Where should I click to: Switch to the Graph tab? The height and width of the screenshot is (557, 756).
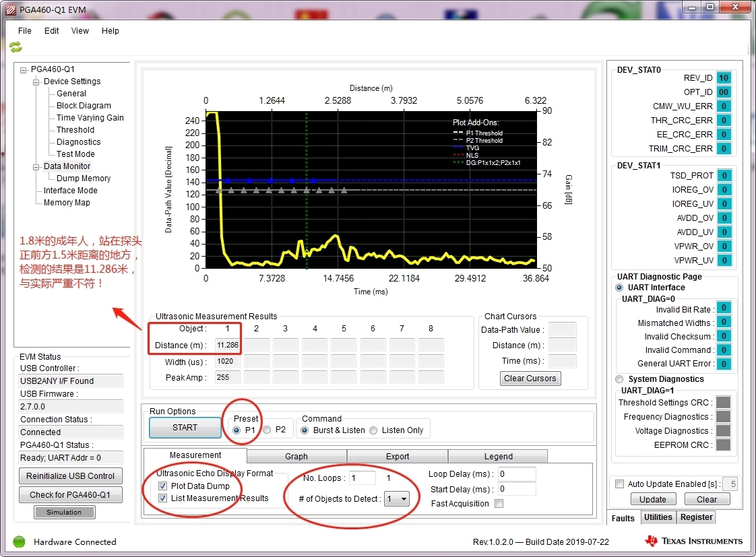click(x=296, y=456)
